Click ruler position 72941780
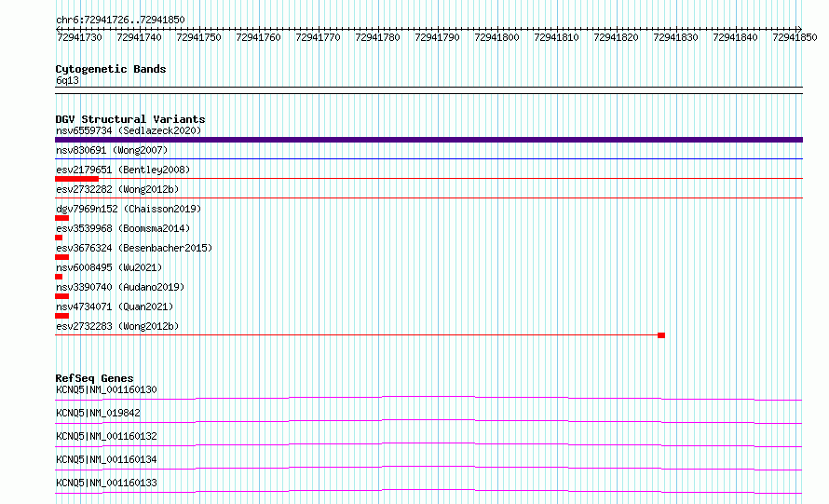This screenshot has width=829, height=504. [x=377, y=37]
